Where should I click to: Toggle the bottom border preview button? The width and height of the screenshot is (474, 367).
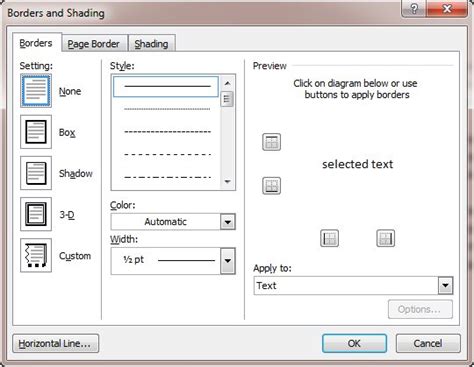(x=271, y=186)
